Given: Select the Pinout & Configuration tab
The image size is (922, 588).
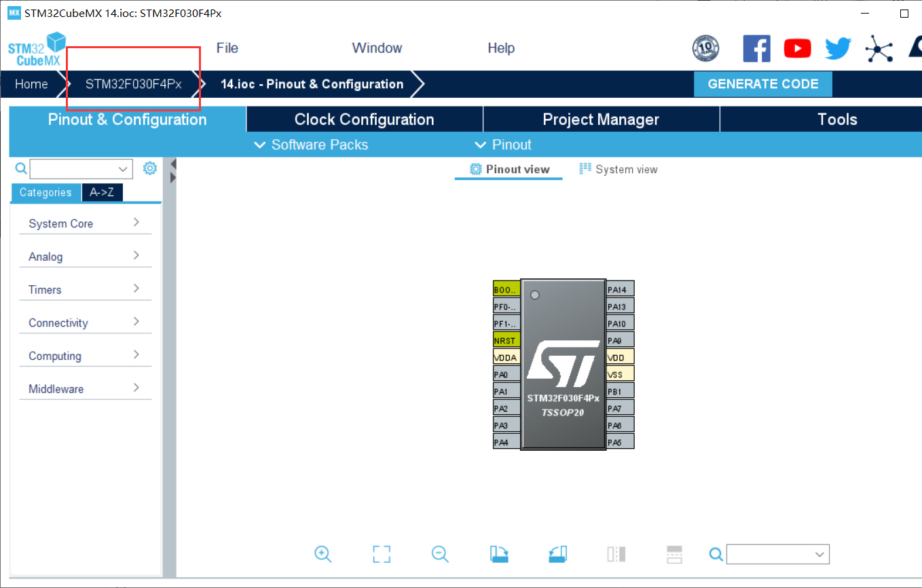Looking at the screenshot, I should tap(128, 120).
